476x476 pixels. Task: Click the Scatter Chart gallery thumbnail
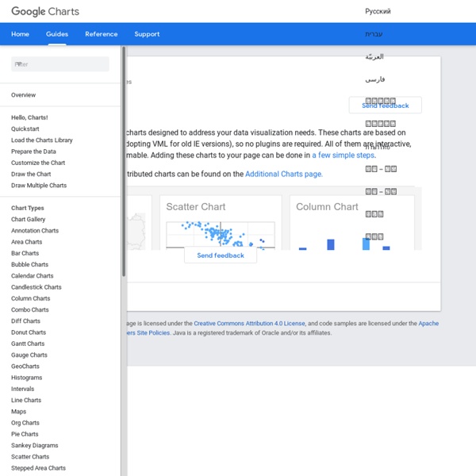click(221, 222)
